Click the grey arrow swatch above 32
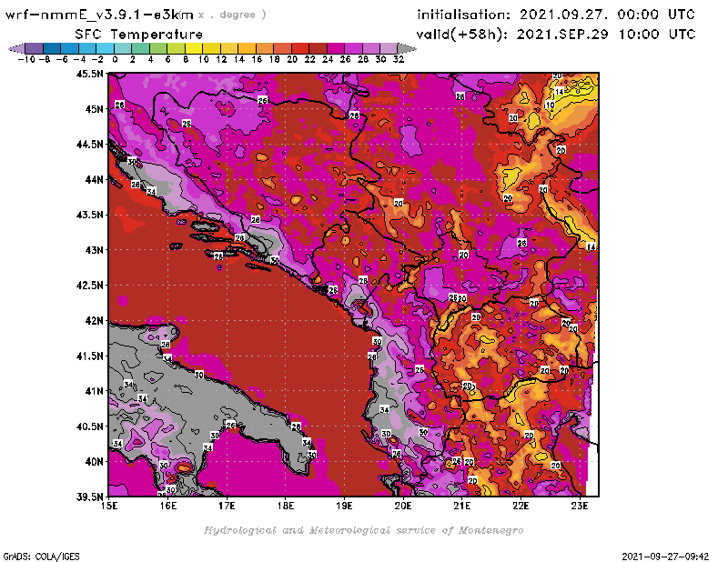The image size is (728, 562). 407,49
